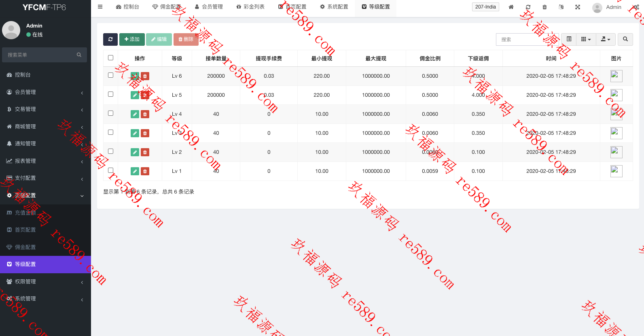Image resolution: width=644 pixels, height=336 pixels.
Task: Open the columns dropdown
Action: click(x=586, y=39)
